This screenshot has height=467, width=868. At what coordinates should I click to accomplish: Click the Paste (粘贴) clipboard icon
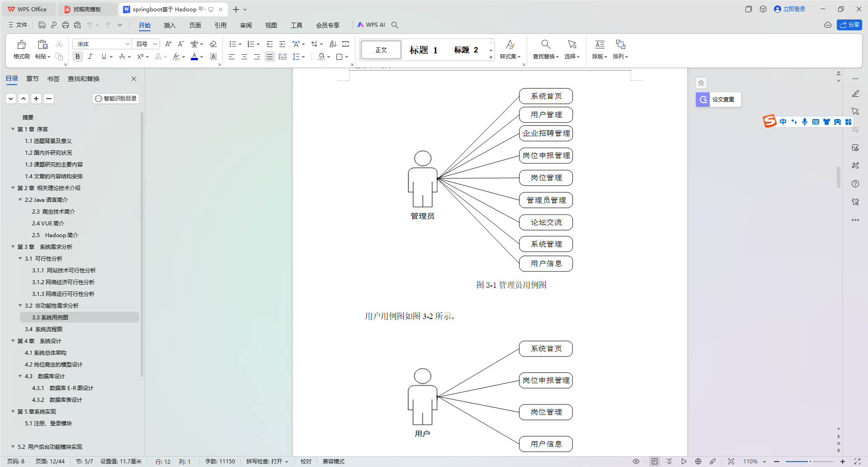[x=42, y=44]
